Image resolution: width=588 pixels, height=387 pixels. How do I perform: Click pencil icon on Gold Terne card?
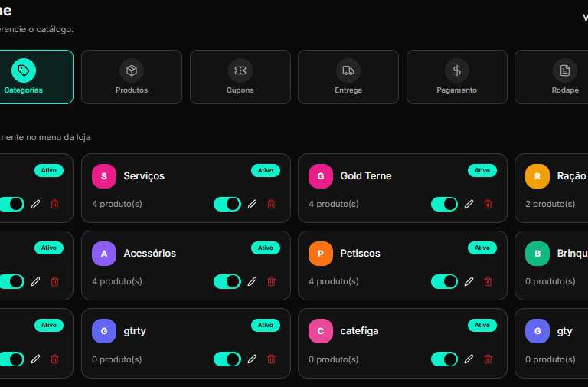tap(469, 204)
